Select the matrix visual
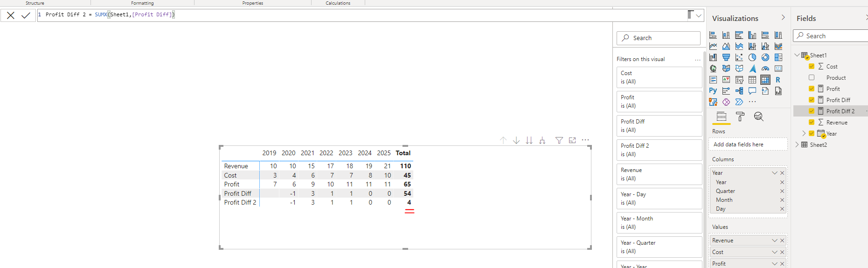The width and height of the screenshot is (868, 268). (x=765, y=80)
